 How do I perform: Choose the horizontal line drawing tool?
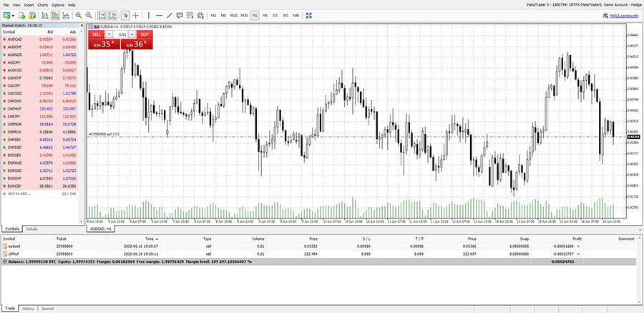coord(159,15)
